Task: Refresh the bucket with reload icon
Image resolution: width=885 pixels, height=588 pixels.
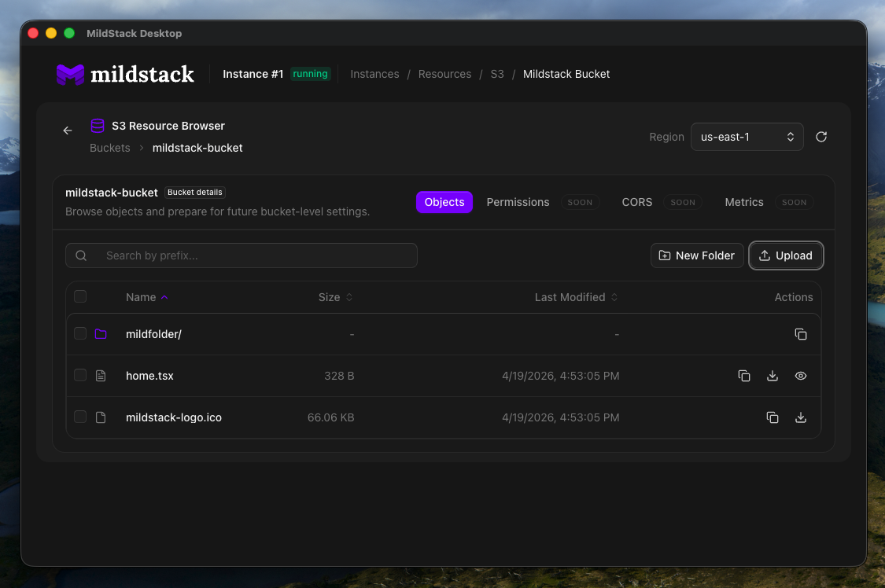Action: click(x=821, y=137)
